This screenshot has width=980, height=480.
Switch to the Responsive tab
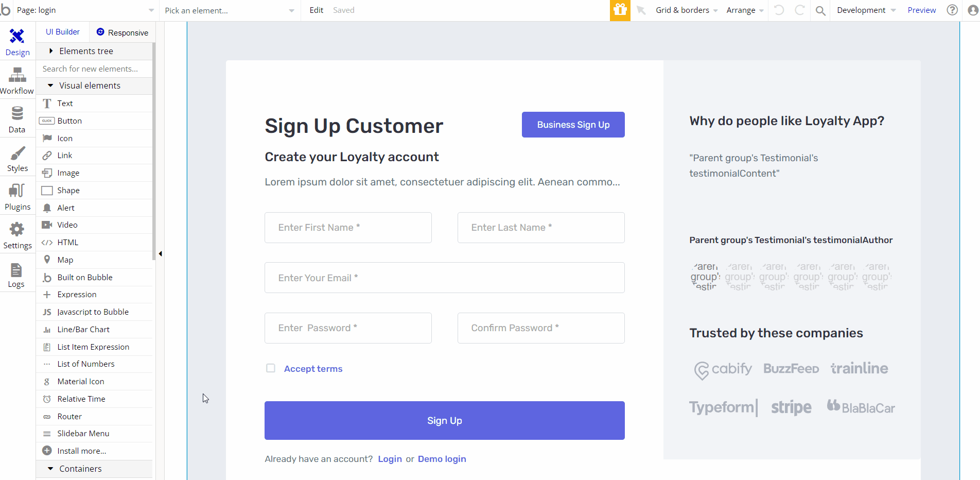pos(122,32)
